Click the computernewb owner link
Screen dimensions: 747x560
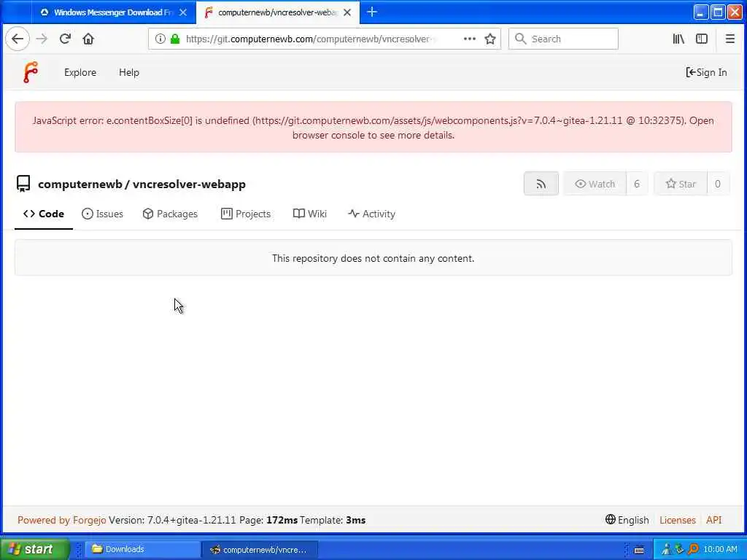(x=80, y=184)
